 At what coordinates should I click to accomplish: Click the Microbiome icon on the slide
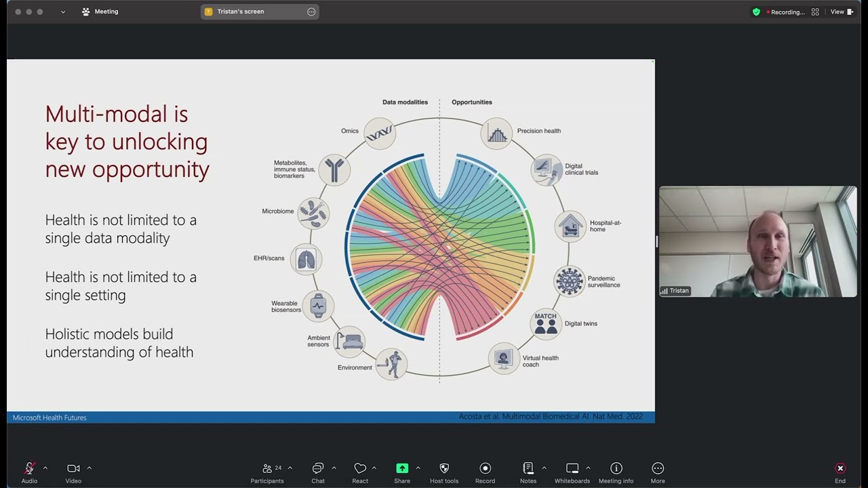tap(313, 213)
